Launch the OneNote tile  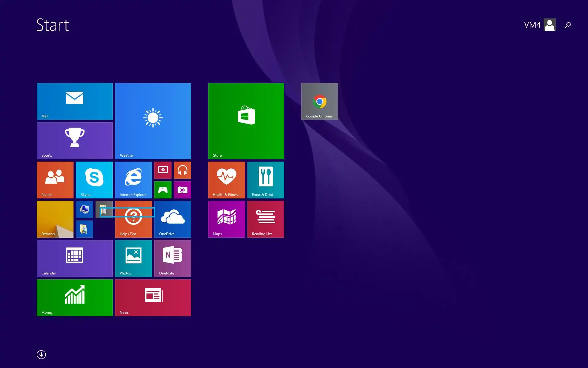pyautogui.click(x=172, y=258)
